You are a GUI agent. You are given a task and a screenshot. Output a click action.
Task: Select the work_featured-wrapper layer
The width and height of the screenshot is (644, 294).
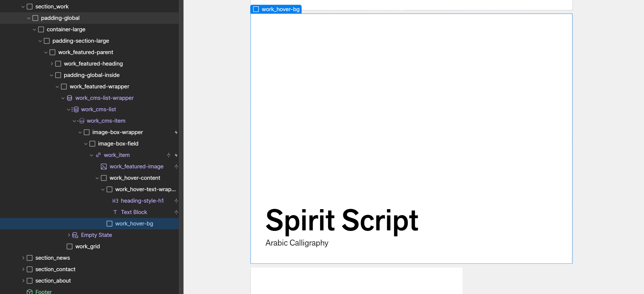pos(99,86)
